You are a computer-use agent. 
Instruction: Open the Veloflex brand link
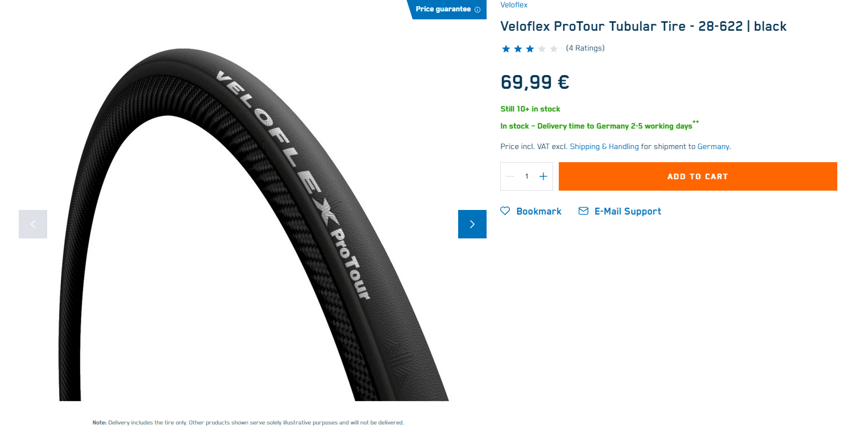pyautogui.click(x=514, y=5)
